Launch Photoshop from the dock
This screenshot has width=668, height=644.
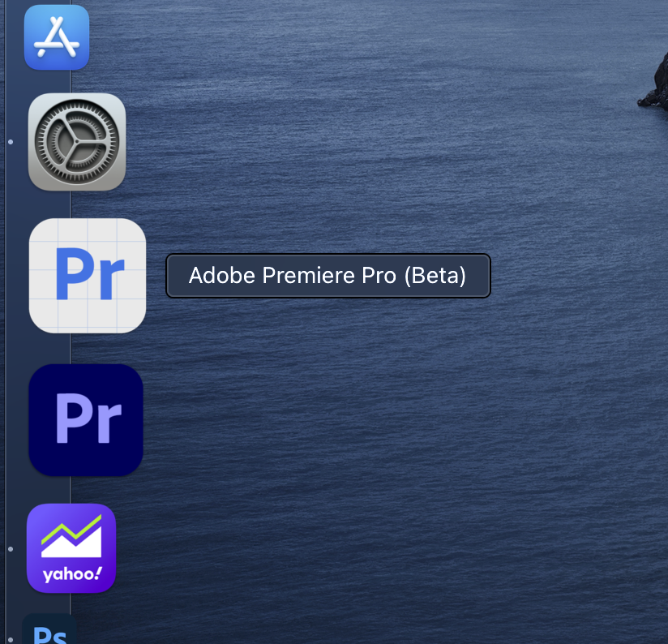[x=49, y=629]
